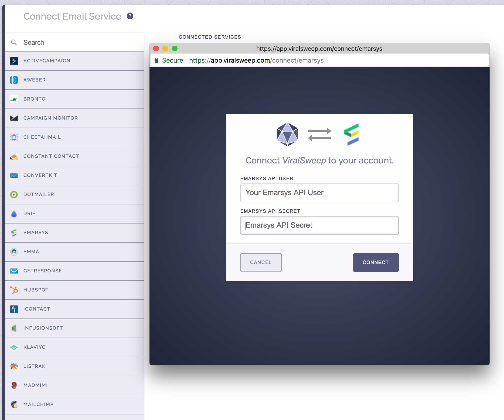Click the green secure lock icon
This screenshot has height=420, width=504.
pos(157,60)
